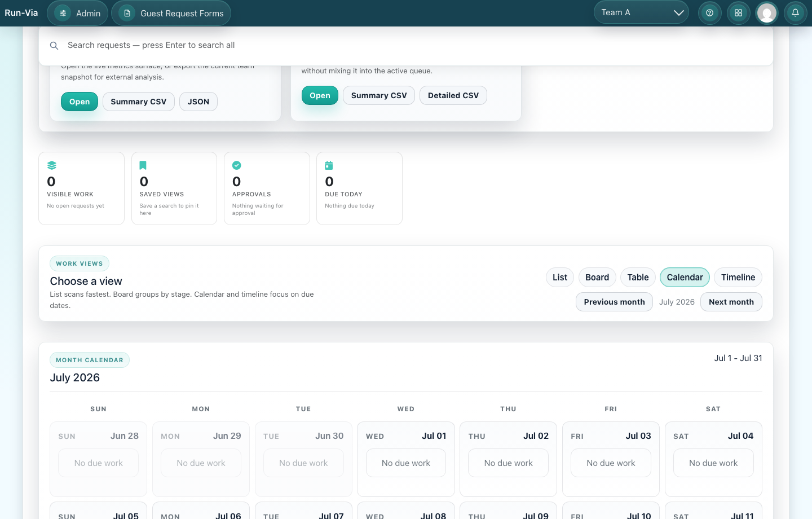
Task: Click the 'WORK VIEWS' badge
Action: click(80, 263)
